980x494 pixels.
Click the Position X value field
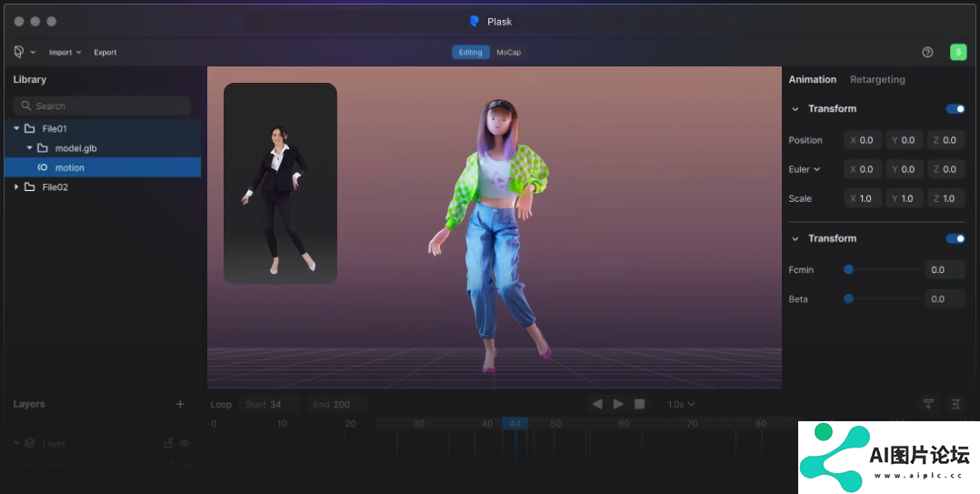[x=863, y=140]
